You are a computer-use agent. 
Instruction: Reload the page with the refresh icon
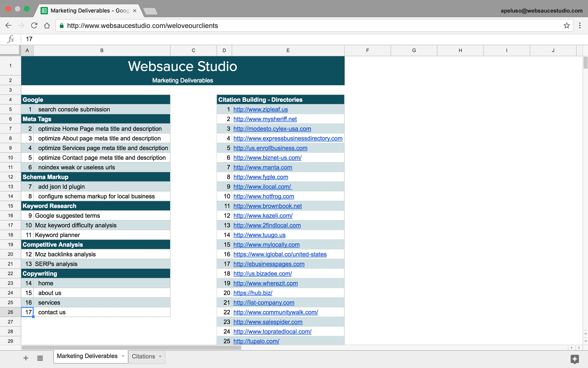(x=34, y=25)
